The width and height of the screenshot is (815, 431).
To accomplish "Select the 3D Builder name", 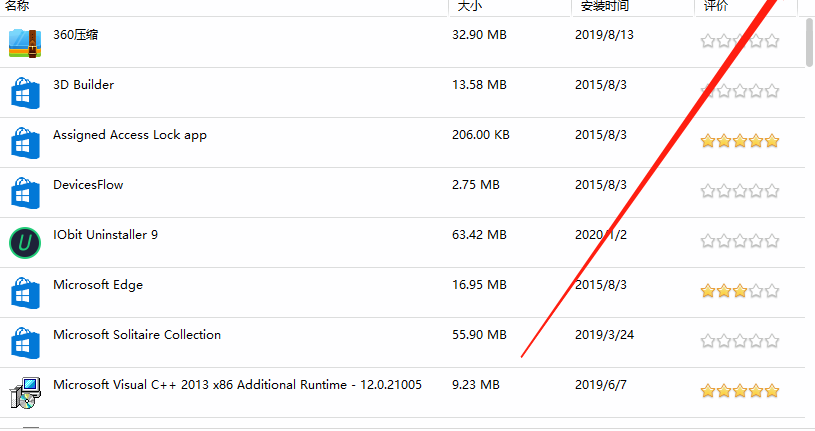I will [x=83, y=85].
